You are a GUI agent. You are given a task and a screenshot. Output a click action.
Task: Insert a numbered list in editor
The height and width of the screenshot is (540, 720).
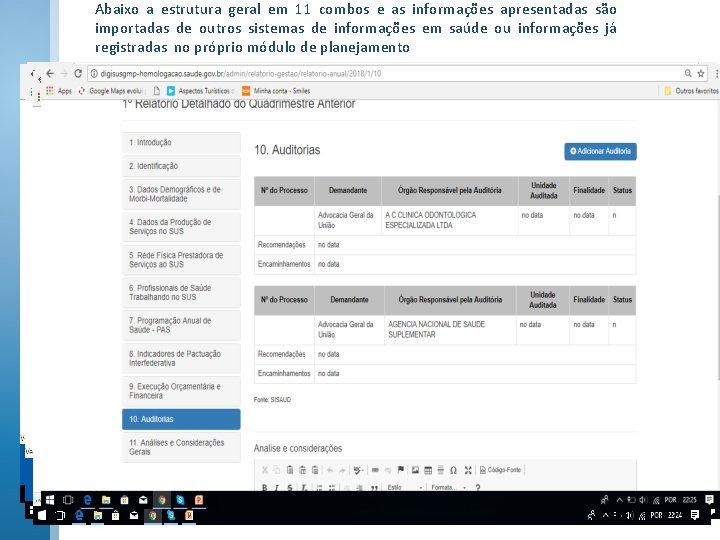(x=320, y=488)
